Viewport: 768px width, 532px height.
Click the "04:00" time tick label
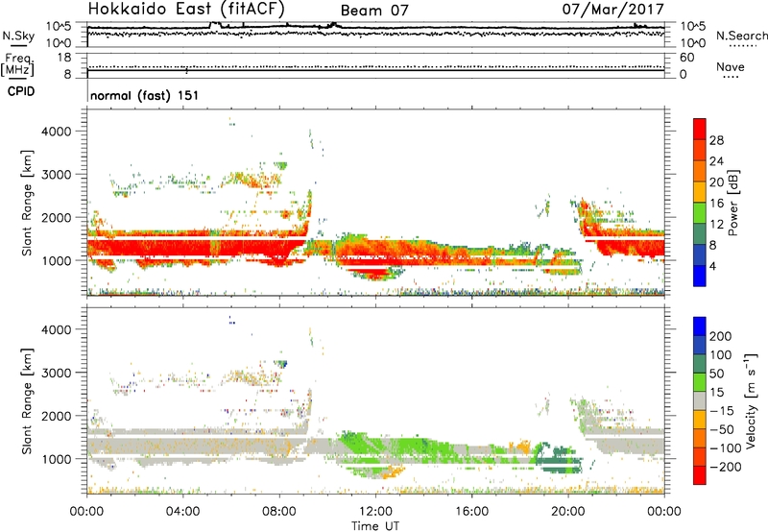tap(182, 512)
